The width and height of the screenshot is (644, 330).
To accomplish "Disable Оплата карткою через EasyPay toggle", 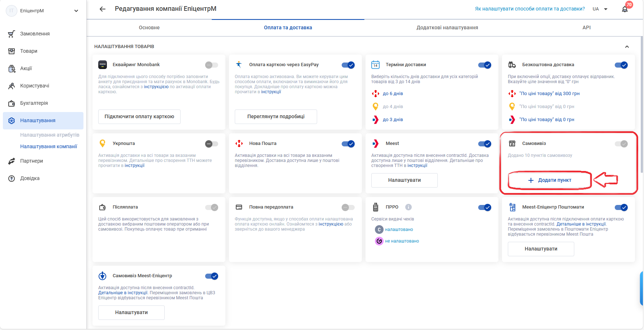I will (x=348, y=65).
